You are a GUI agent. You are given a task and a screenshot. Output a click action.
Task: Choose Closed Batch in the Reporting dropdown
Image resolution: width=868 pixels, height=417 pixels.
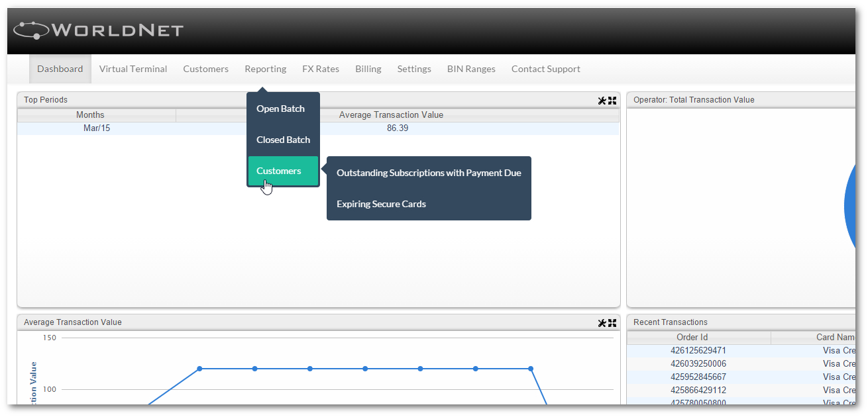click(x=284, y=140)
